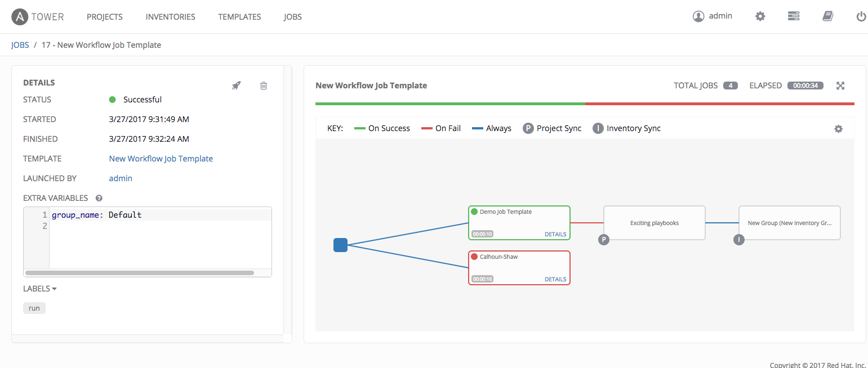Relaunch job with rocket icon
This screenshot has height=368, width=868.
(x=237, y=86)
